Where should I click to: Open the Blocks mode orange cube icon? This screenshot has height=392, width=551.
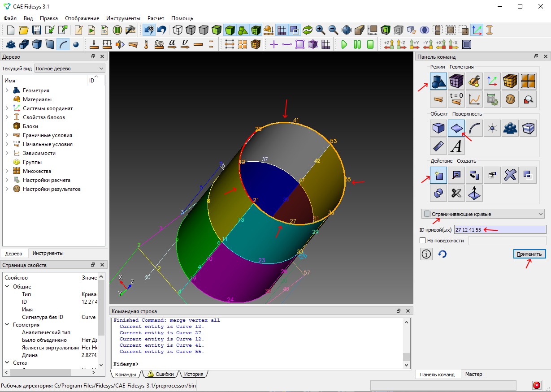pyautogui.click(x=510, y=81)
